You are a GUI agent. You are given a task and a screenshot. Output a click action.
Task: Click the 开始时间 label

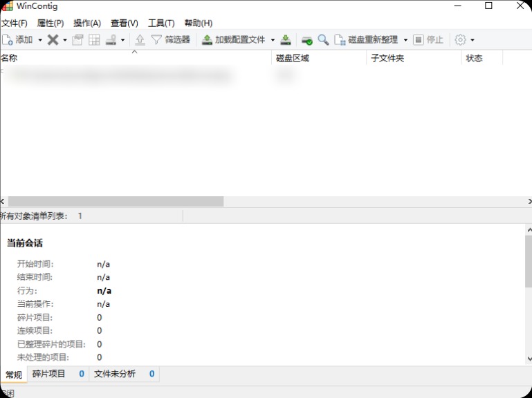click(35, 264)
